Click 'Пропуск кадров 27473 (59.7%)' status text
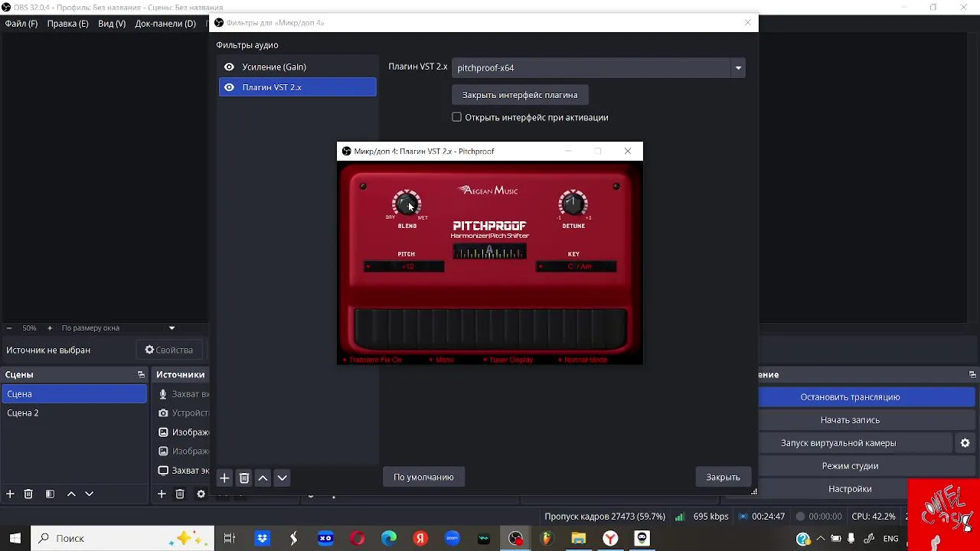The height and width of the screenshot is (551, 980). [605, 517]
